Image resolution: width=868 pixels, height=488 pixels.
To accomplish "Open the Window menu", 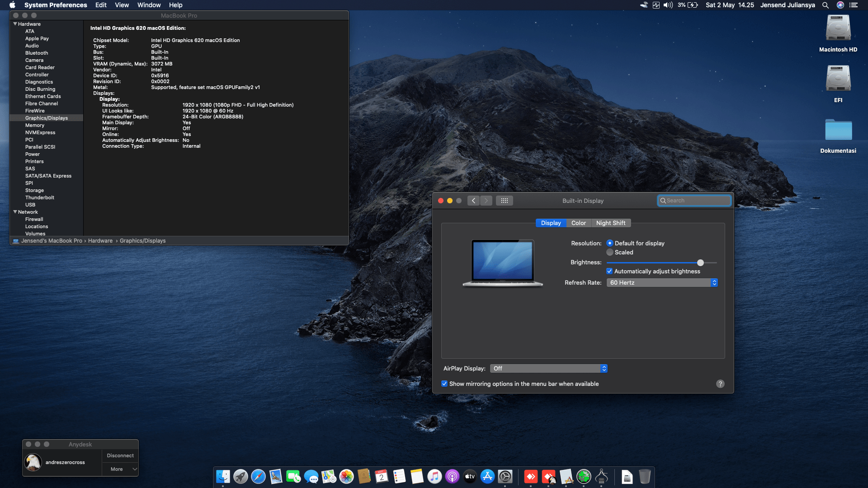I will (149, 5).
